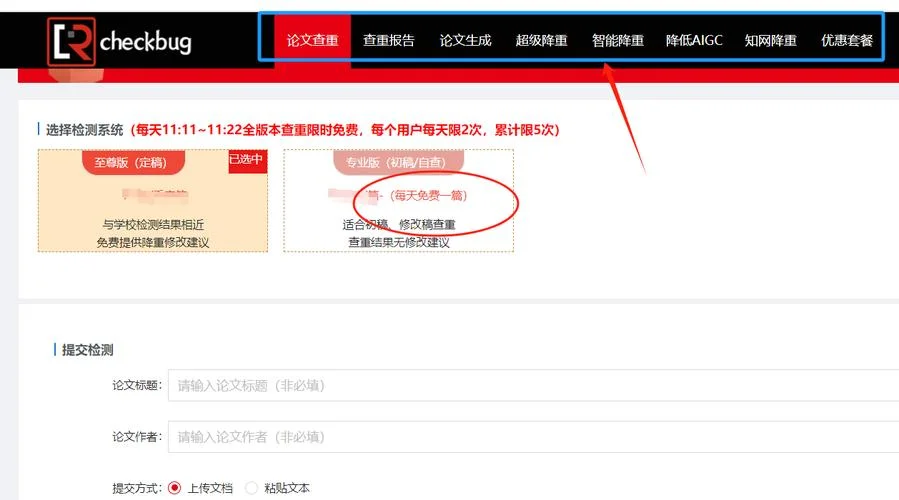Open the 降低AIGC page

pyautogui.click(x=694, y=40)
